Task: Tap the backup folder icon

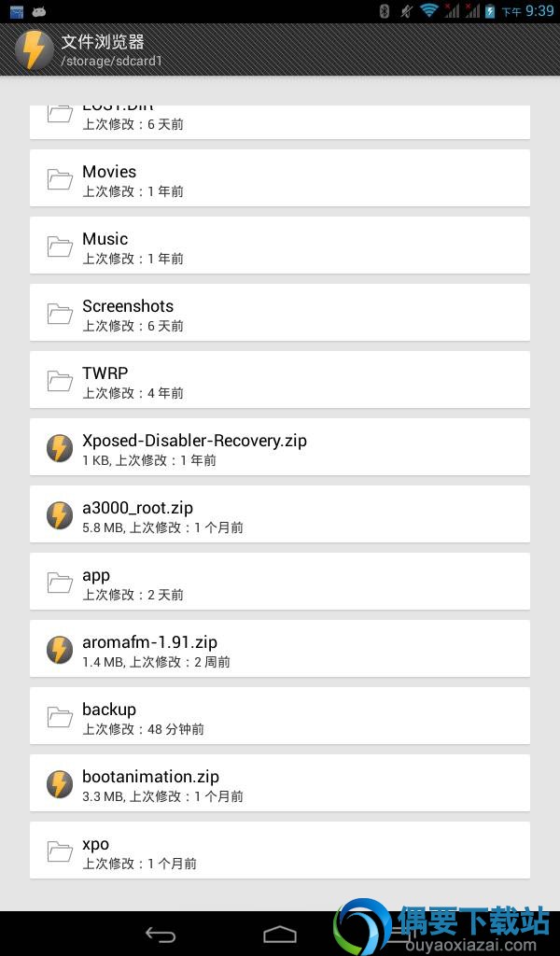Action: [x=60, y=717]
